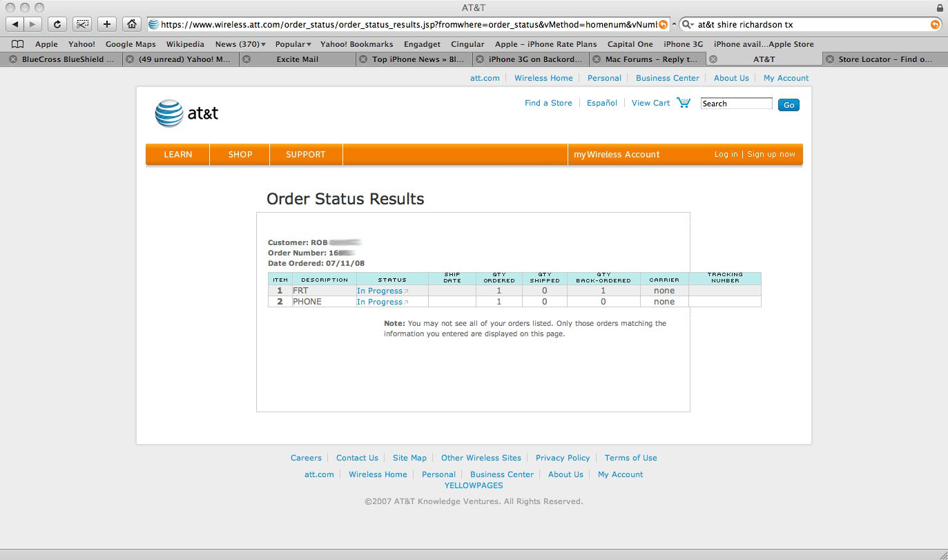Go forward with the Forward arrow button
948x560 pixels.
click(32, 24)
